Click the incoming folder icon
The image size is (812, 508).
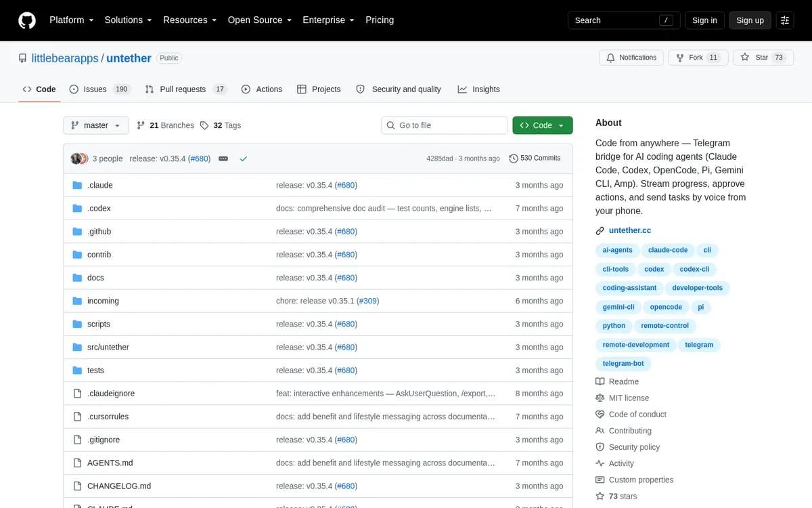tap(77, 301)
